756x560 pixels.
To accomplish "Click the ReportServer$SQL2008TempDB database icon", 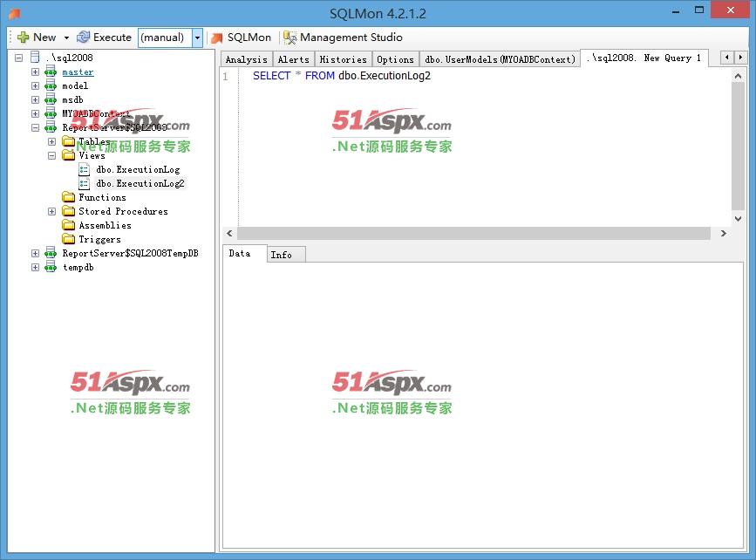I will click(51, 253).
